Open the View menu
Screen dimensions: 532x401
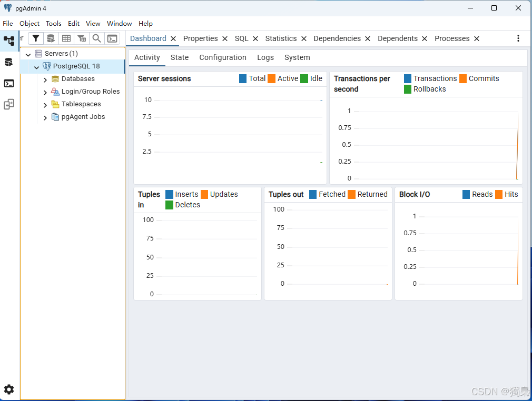pos(93,23)
